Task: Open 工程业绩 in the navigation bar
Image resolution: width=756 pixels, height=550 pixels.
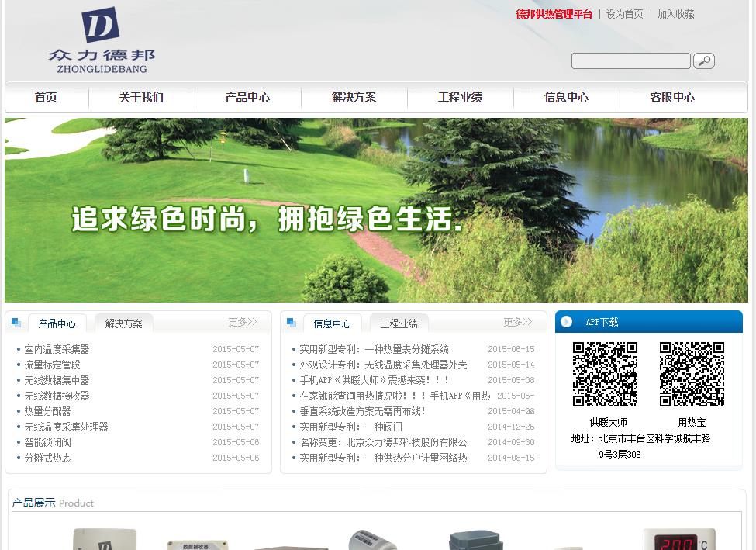Action: [x=460, y=98]
